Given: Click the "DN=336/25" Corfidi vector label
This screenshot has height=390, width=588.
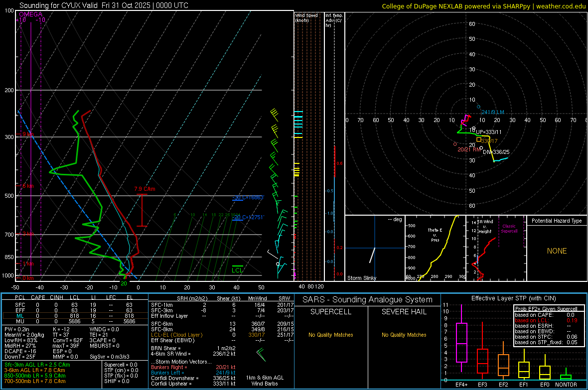Looking at the screenshot, I should pos(496,152).
